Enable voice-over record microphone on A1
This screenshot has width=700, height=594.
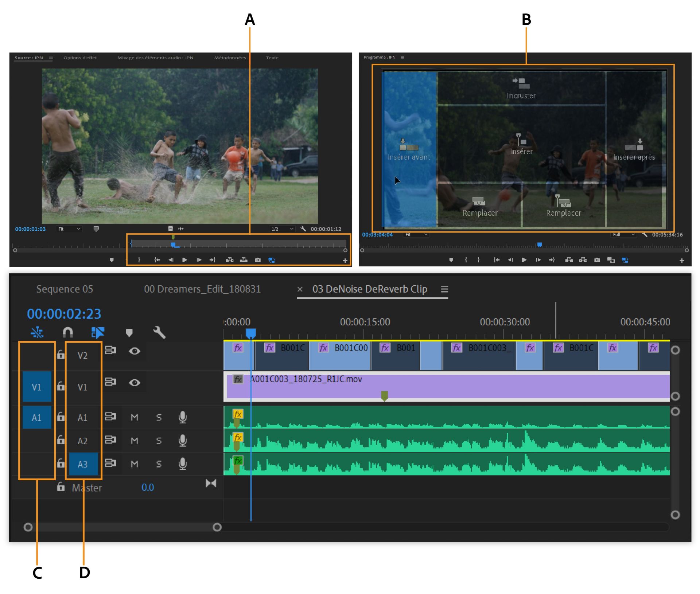[x=183, y=417]
